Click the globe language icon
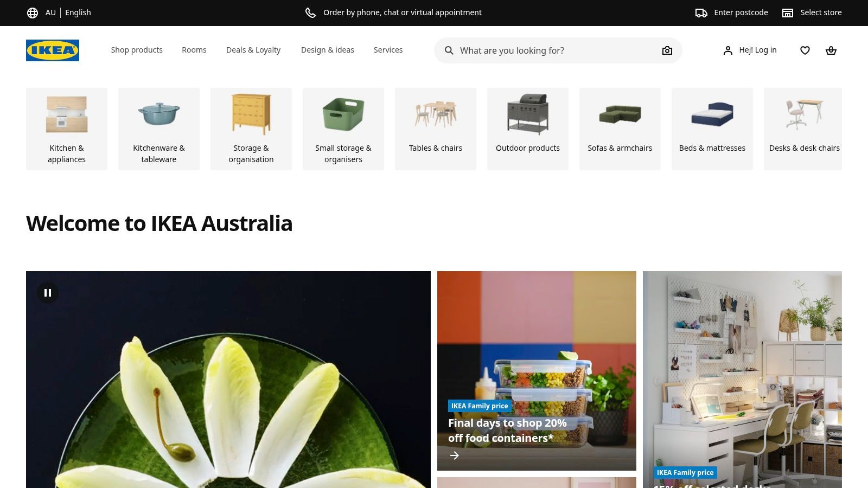This screenshot has height=488, width=868. [33, 12]
